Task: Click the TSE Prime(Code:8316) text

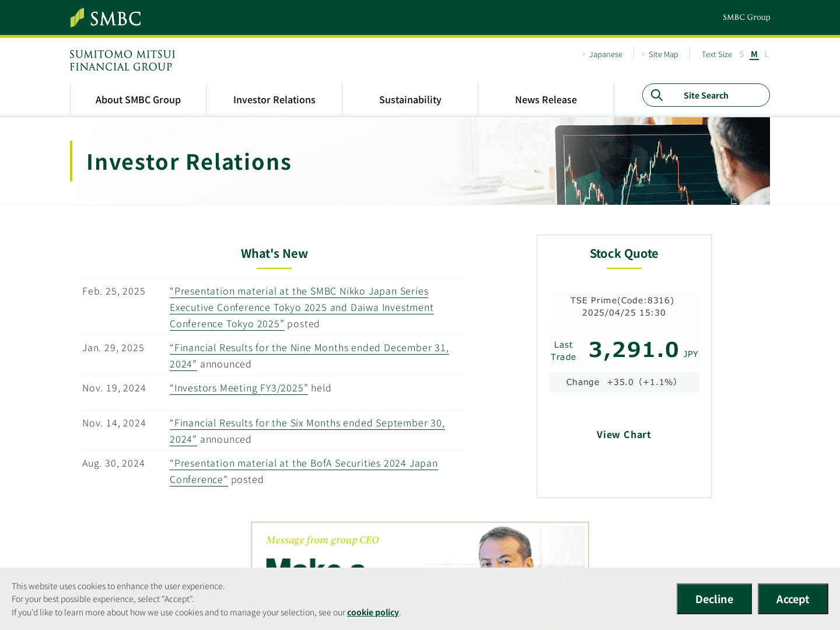Action: [622, 300]
